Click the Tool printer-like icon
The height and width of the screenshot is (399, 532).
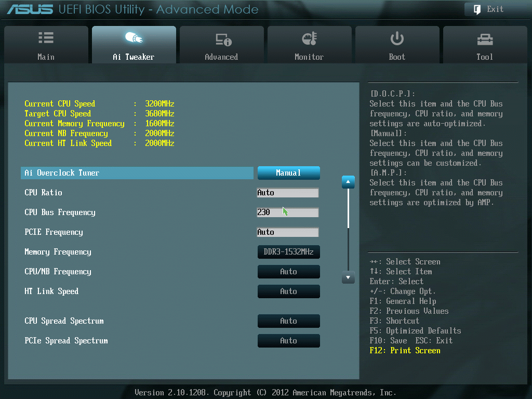tap(485, 39)
